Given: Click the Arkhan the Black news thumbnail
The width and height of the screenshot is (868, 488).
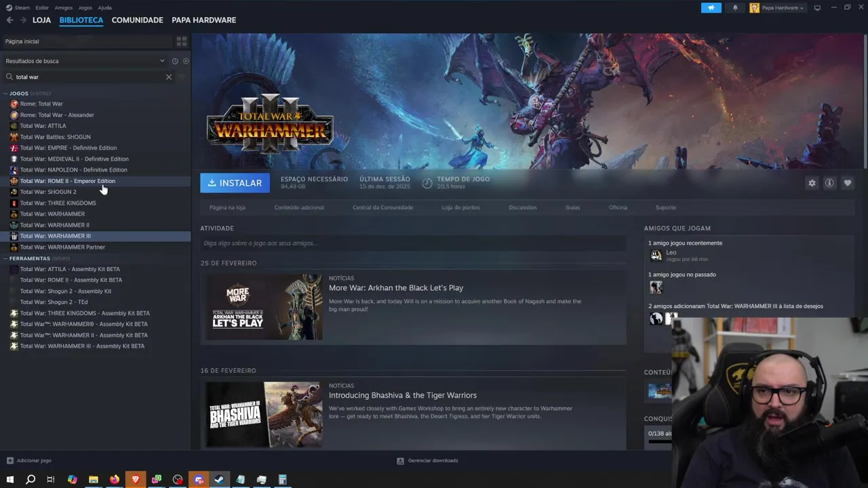Looking at the screenshot, I should click(x=264, y=307).
